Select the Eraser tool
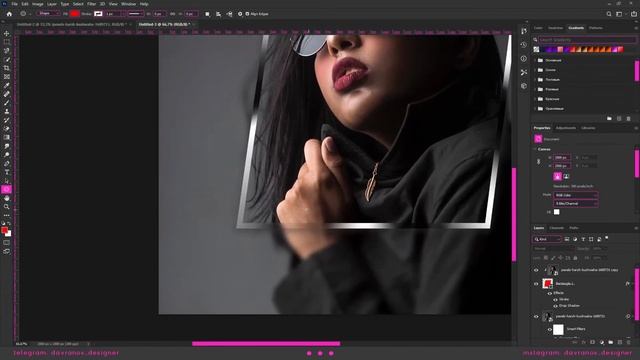Screen dimensions: 640x360 click(x=7, y=129)
